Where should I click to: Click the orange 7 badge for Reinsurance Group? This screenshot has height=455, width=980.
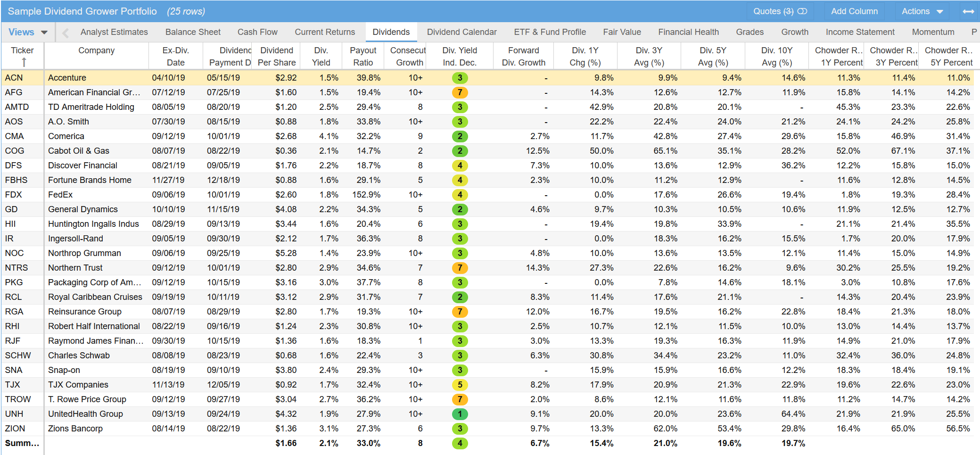(460, 312)
